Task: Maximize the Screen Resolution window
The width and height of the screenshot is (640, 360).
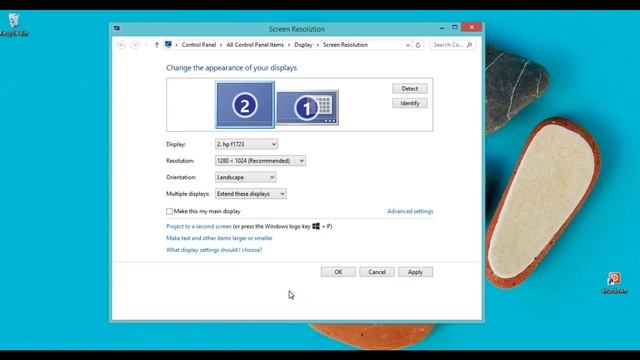Action: 455,27
